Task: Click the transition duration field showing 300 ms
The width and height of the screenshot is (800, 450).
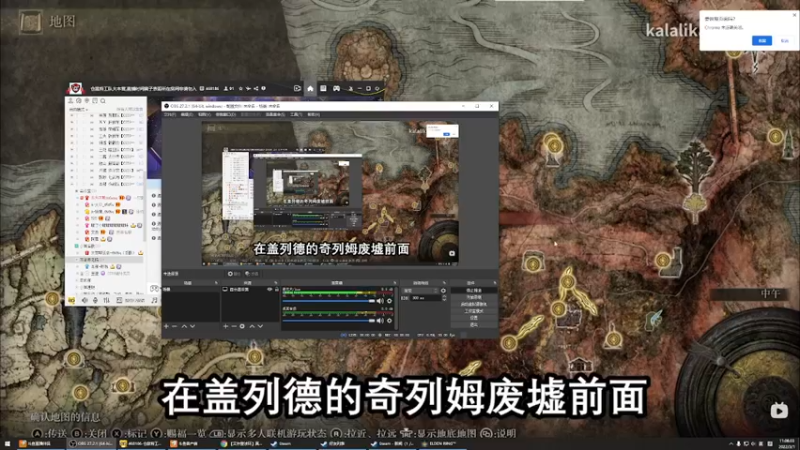Action: coord(424,297)
